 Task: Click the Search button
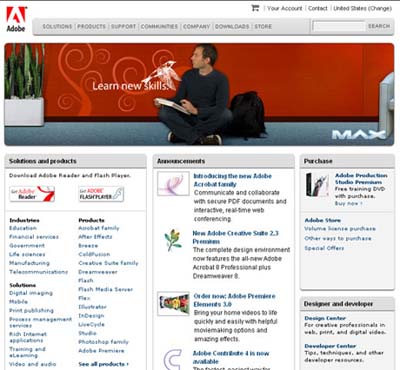[x=379, y=26]
